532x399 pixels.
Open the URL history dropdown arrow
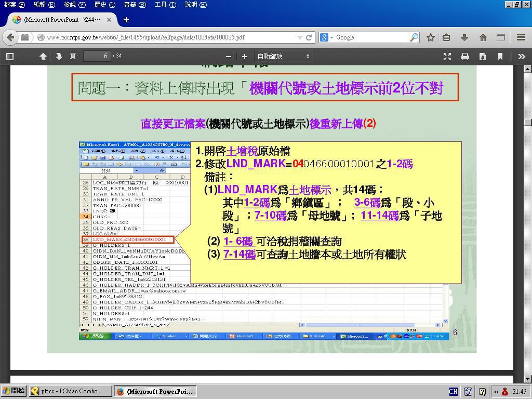pos(300,37)
